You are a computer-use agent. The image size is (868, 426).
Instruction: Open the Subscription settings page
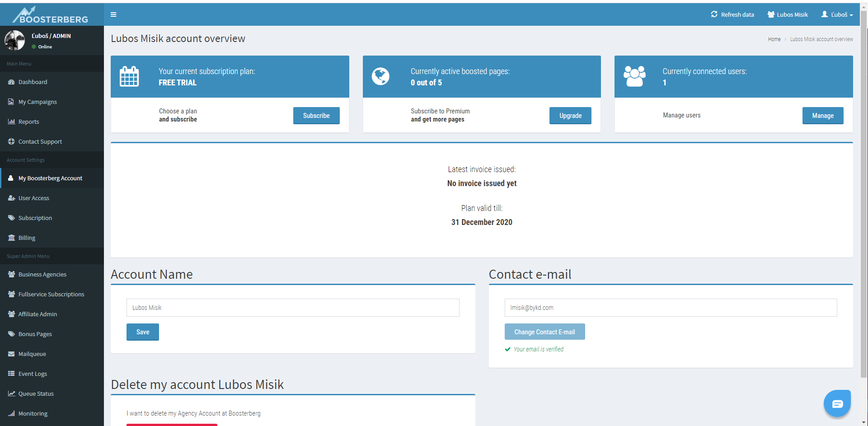[52, 218]
